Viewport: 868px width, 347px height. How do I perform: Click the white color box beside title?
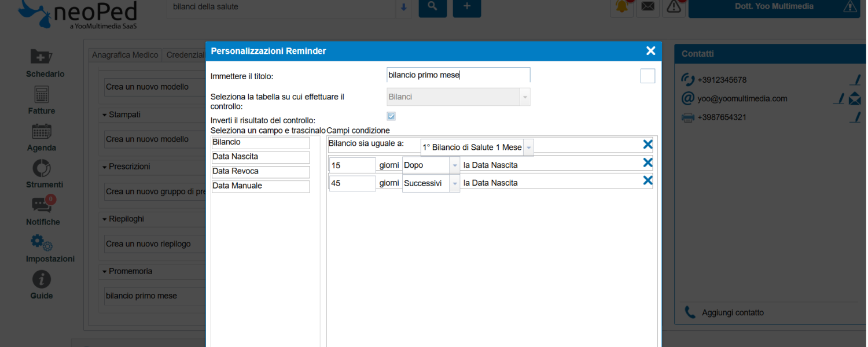[x=648, y=76]
